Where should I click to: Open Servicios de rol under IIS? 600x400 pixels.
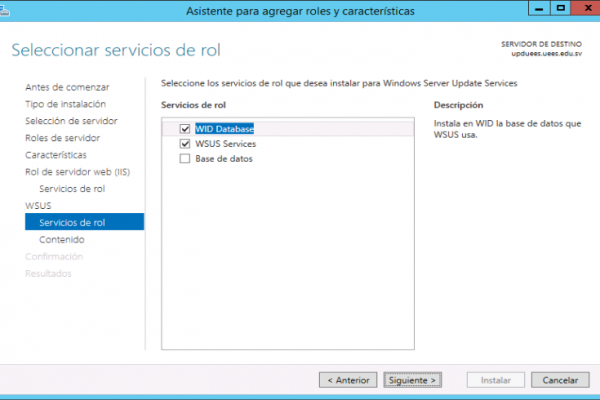pos(72,189)
